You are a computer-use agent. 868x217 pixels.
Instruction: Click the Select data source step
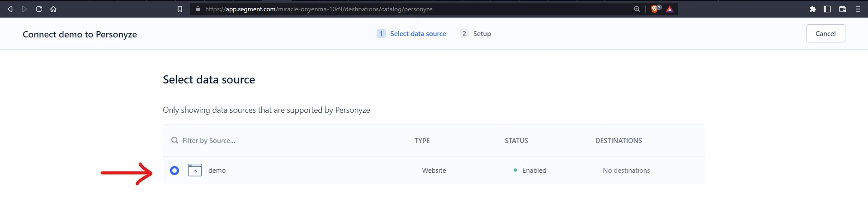[418, 34]
